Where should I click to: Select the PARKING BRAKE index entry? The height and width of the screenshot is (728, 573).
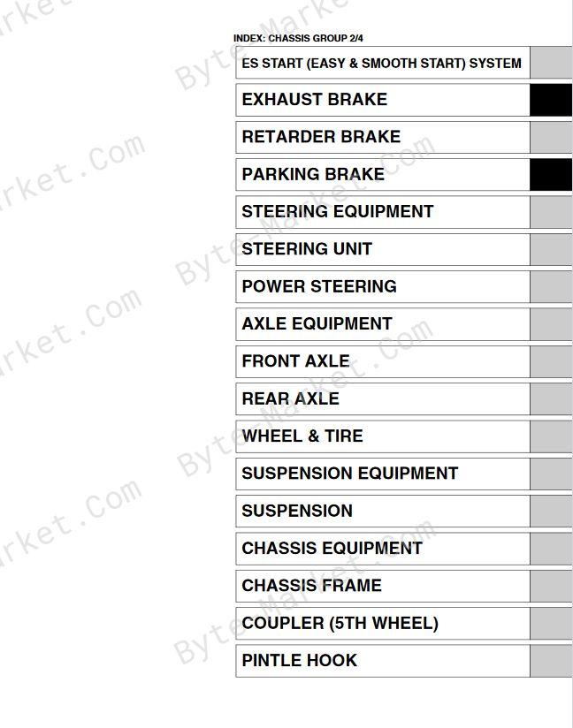coord(383,175)
